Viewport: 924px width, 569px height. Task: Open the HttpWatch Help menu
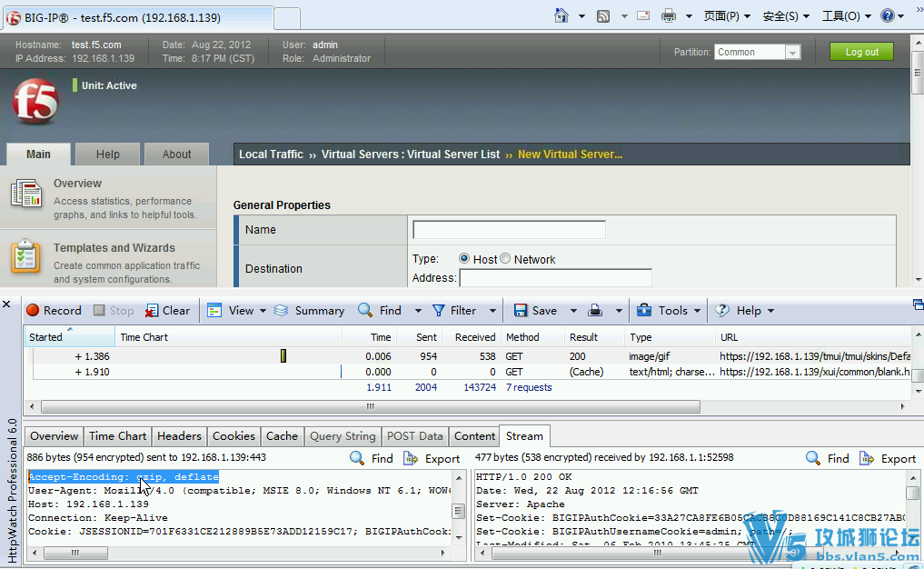pos(744,311)
